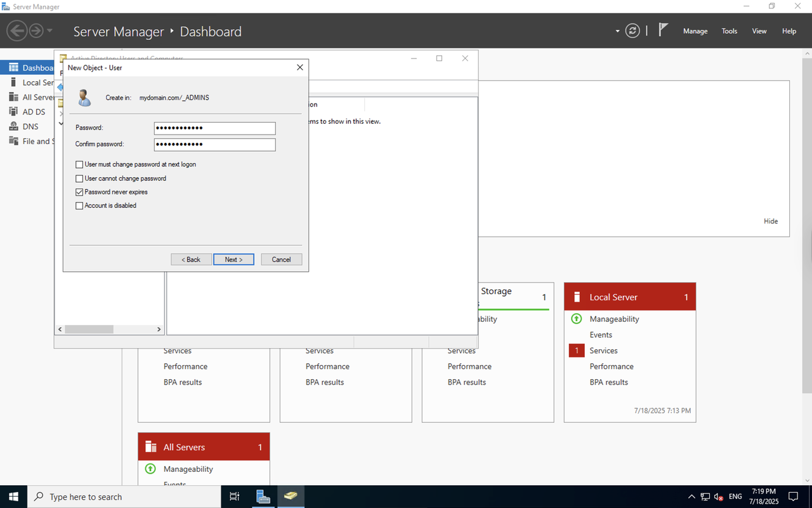This screenshot has width=812, height=508.
Task: Click the taskbar search box
Action: (x=124, y=497)
